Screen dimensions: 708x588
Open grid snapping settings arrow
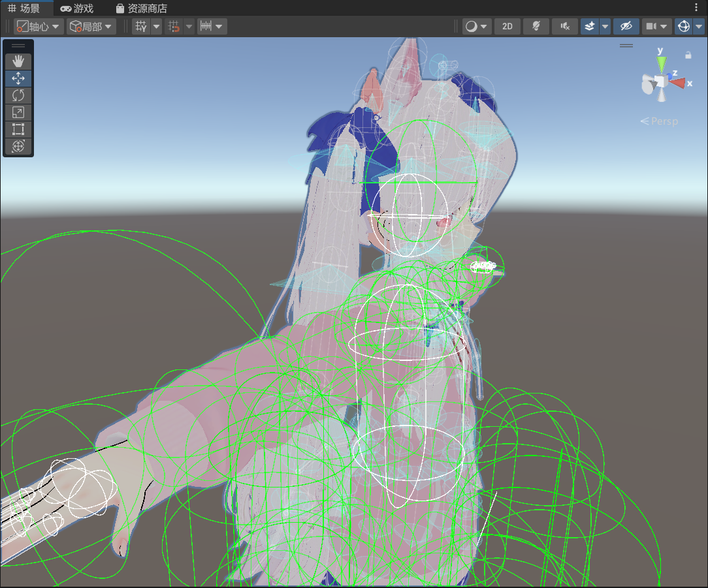point(189,27)
